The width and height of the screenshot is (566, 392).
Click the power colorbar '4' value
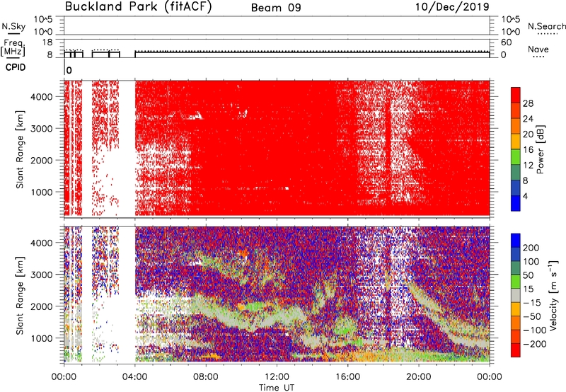[525, 196]
